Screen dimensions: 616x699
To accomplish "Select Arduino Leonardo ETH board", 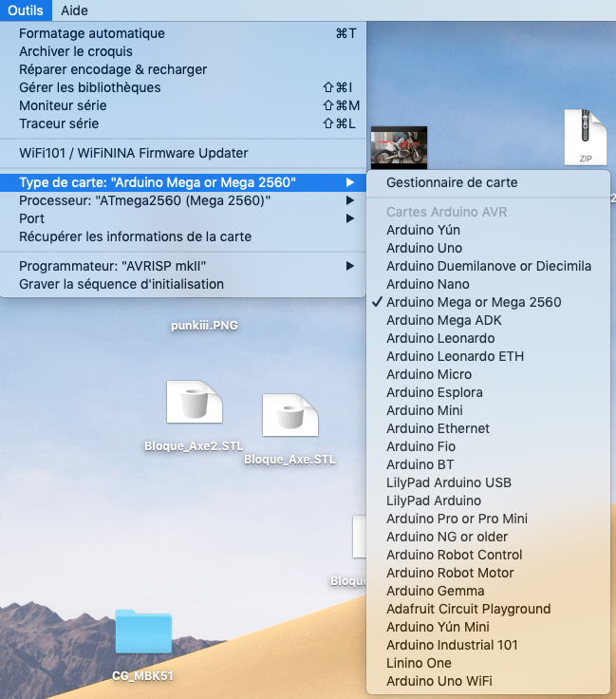I will [488, 356].
